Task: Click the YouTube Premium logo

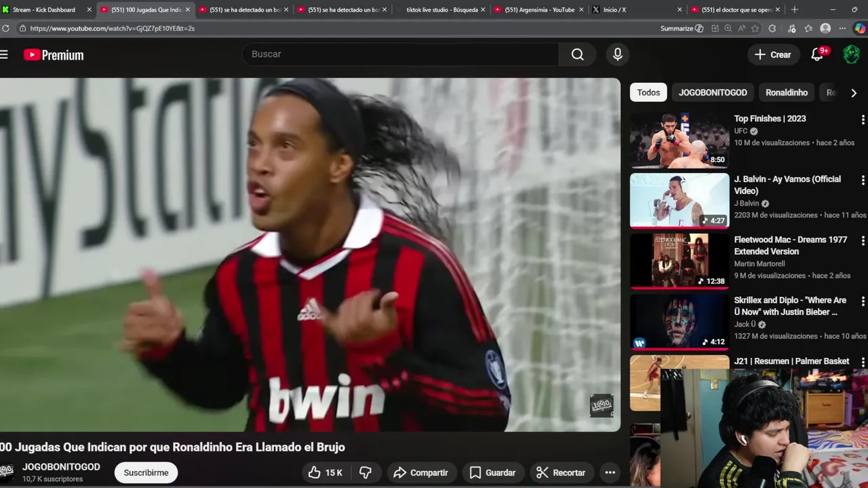Action: pos(54,55)
